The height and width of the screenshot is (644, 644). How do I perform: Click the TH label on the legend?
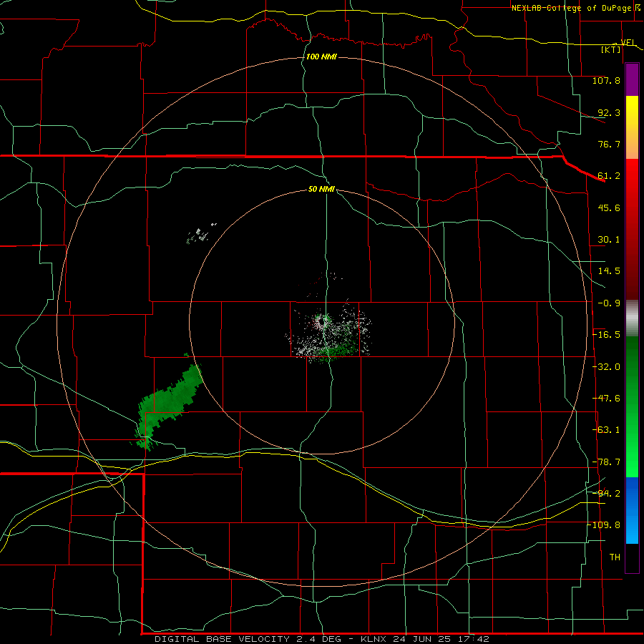615,557
